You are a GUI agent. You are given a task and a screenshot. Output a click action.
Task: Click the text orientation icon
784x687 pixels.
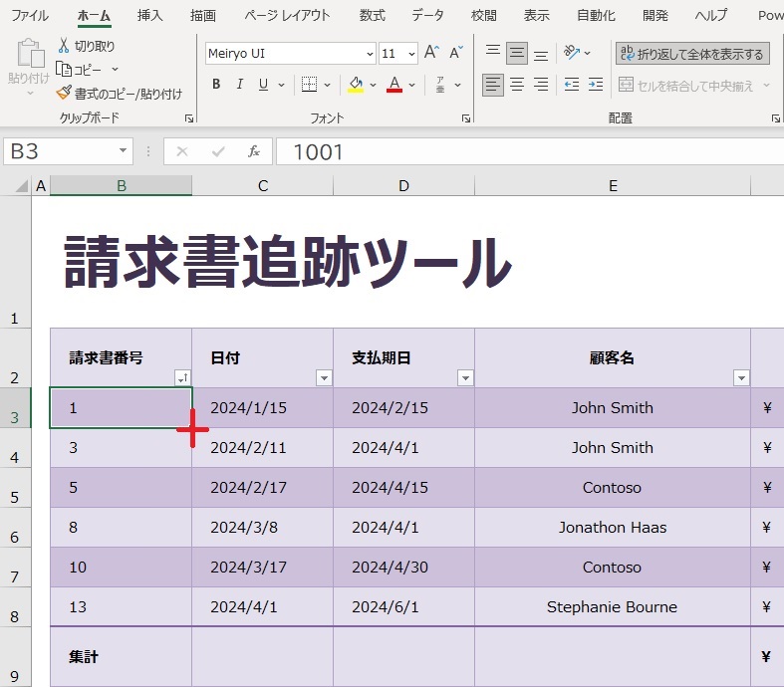pos(571,52)
